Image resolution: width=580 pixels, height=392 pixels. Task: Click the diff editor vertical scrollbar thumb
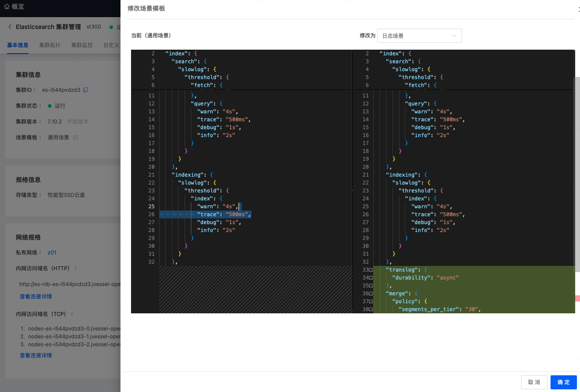coord(577,174)
